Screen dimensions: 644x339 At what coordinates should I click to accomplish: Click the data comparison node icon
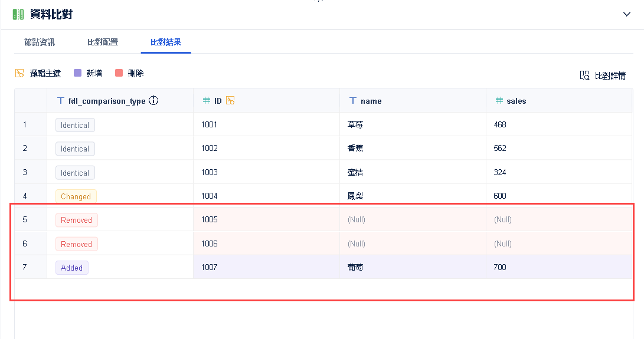click(x=18, y=14)
